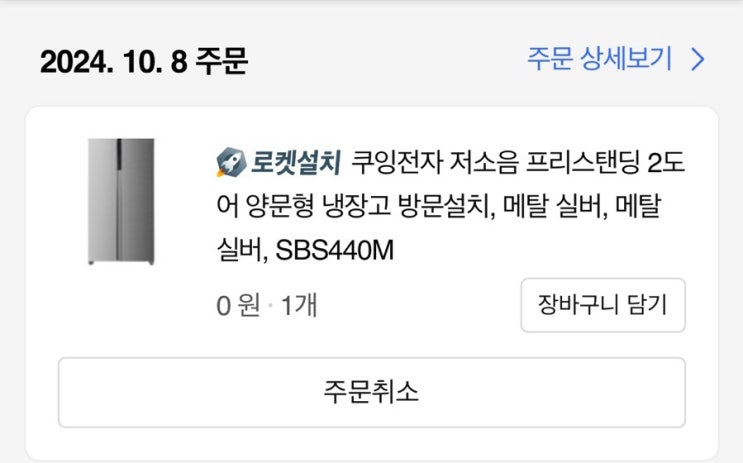Click the 방문설치 text in product name
Screen dimensions: 743x463
(x=444, y=207)
